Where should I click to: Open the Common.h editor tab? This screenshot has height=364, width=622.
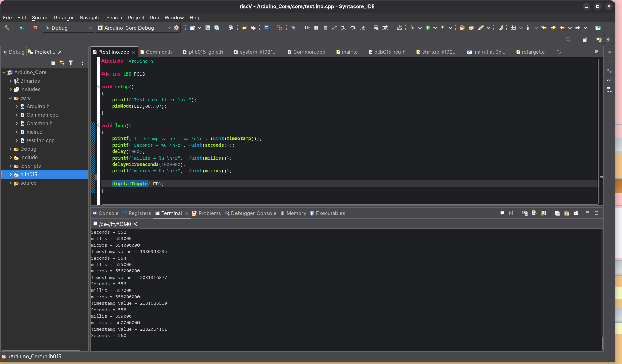coord(159,52)
